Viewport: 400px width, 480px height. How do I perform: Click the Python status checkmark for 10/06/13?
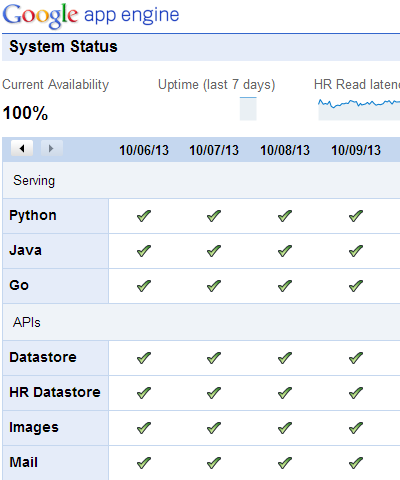tap(144, 216)
